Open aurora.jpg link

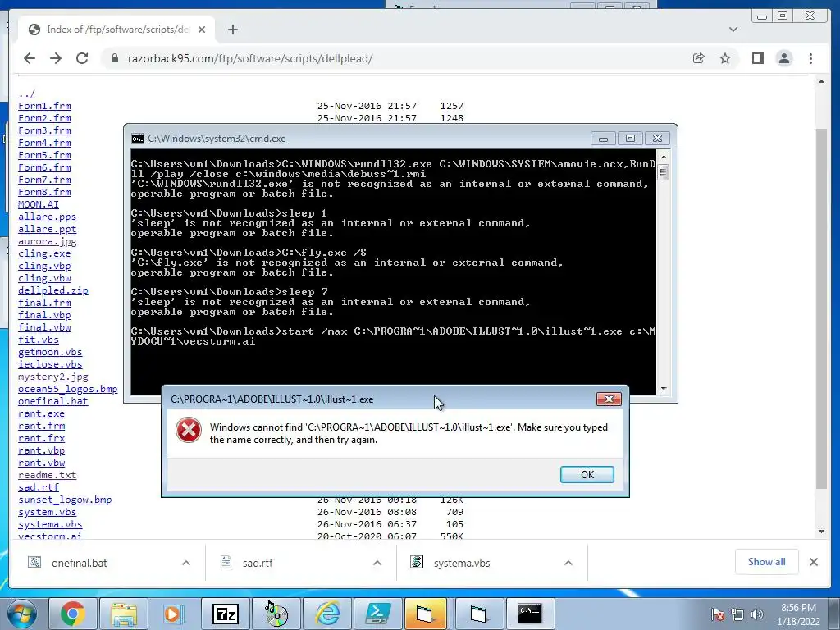pos(47,242)
